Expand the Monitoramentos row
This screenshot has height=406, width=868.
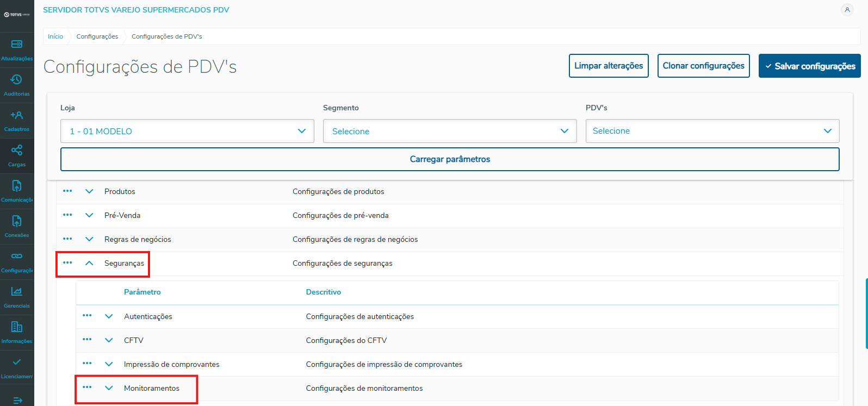tap(109, 388)
